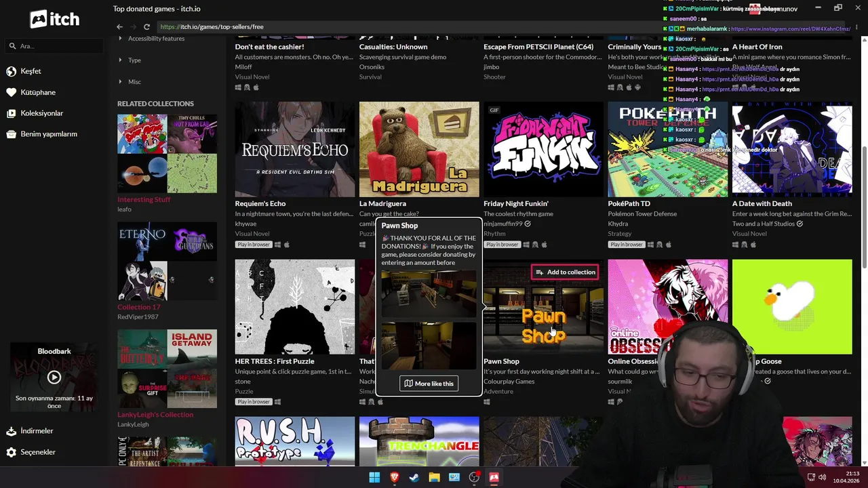Click the Khydra author name
The height and width of the screenshot is (488, 868).
618,224
